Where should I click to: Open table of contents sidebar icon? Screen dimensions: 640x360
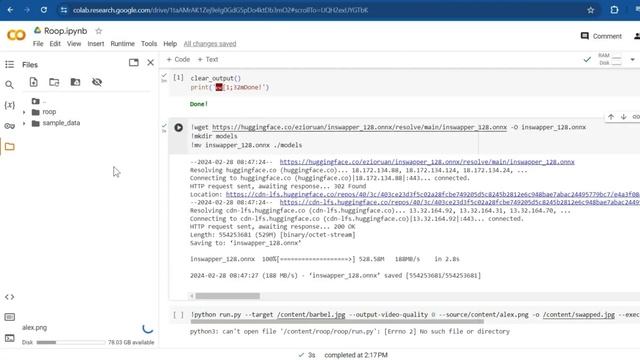tap(9, 64)
